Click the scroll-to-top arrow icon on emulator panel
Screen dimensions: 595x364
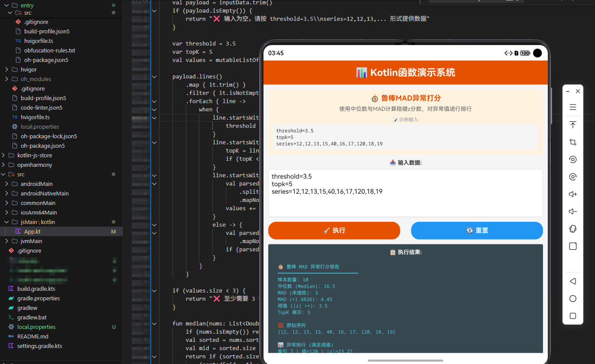coord(573,125)
